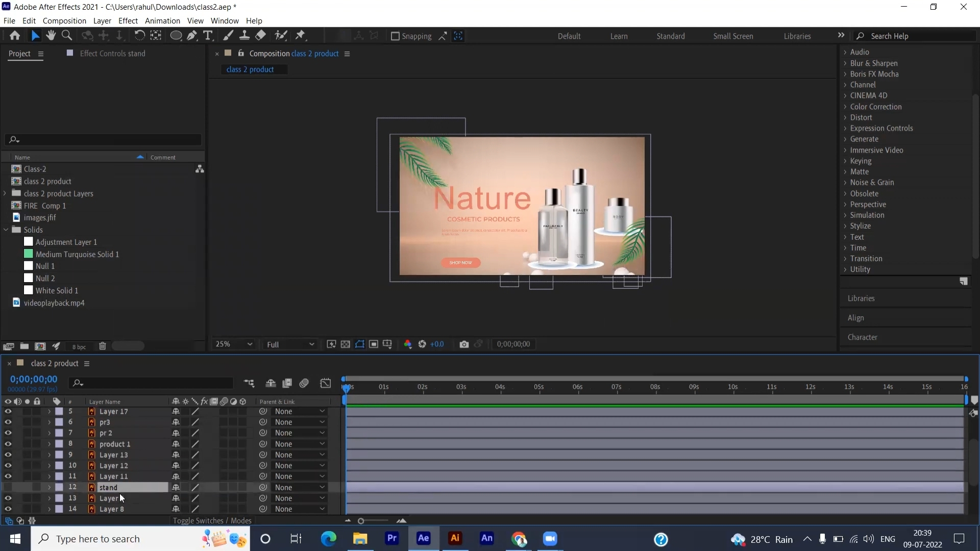Open the viewer magnification 25% dropdown
Screen dimensions: 980x551
(234, 344)
